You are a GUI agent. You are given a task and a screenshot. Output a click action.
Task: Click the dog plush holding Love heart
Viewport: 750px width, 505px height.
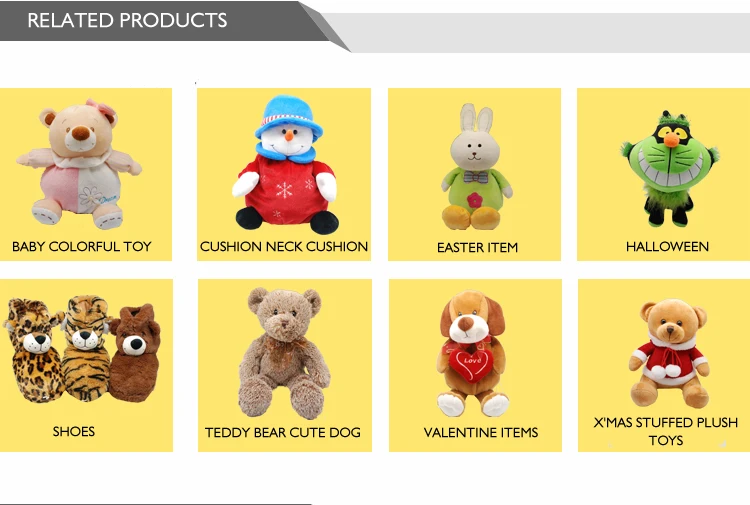coord(472,353)
